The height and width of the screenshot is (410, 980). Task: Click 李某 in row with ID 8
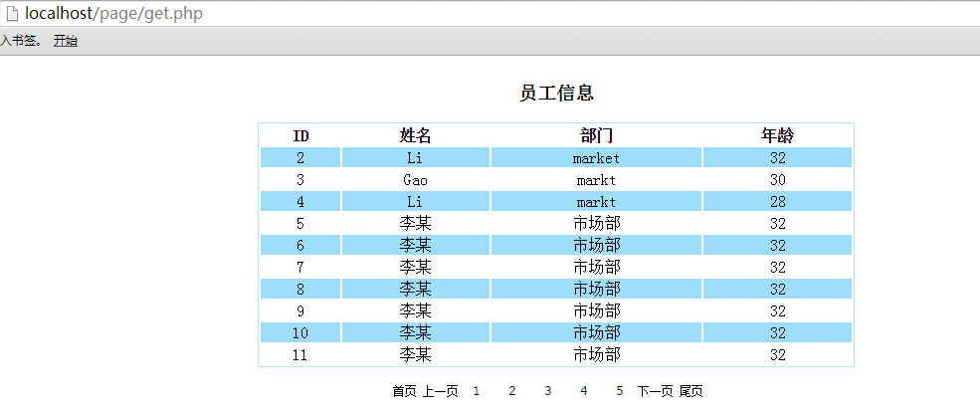416,289
